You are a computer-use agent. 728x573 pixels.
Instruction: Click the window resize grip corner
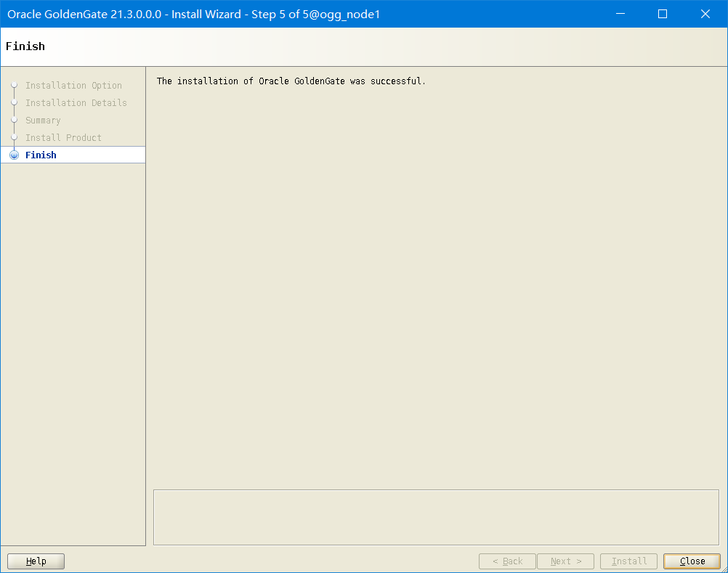(724, 569)
